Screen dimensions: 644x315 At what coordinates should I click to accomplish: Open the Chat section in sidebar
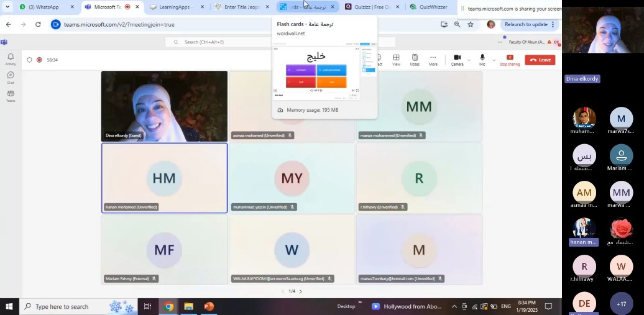pyautogui.click(x=11, y=77)
